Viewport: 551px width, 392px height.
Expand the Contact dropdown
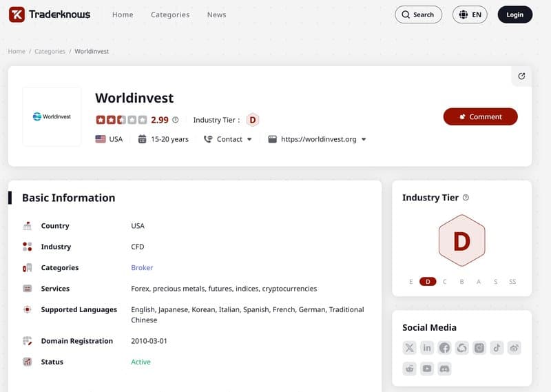click(x=249, y=139)
